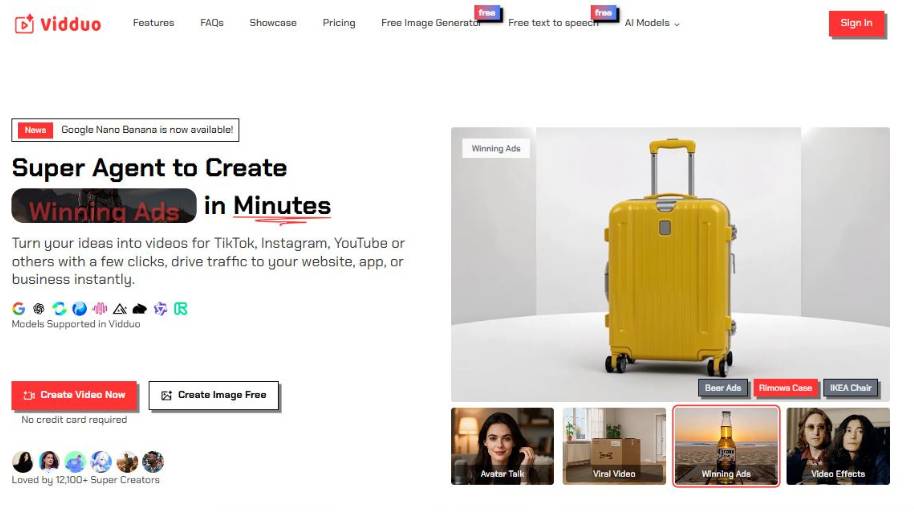Click the Sign In button

point(856,23)
